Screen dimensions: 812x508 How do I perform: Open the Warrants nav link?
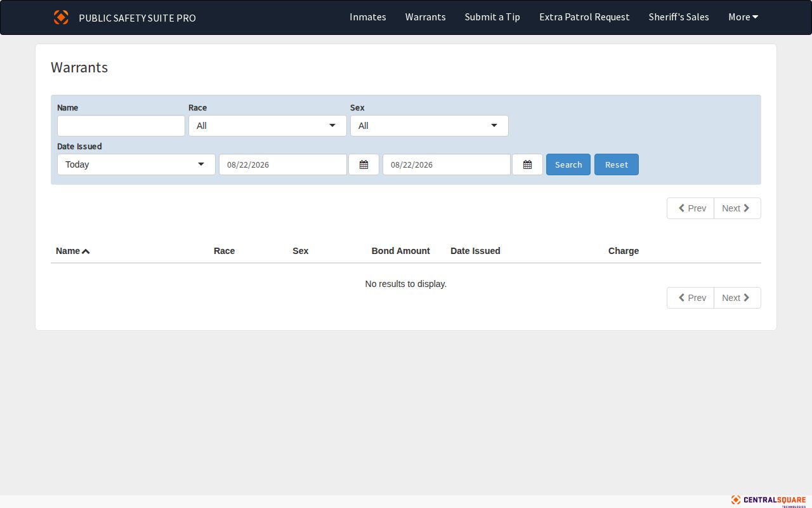[426, 17]
